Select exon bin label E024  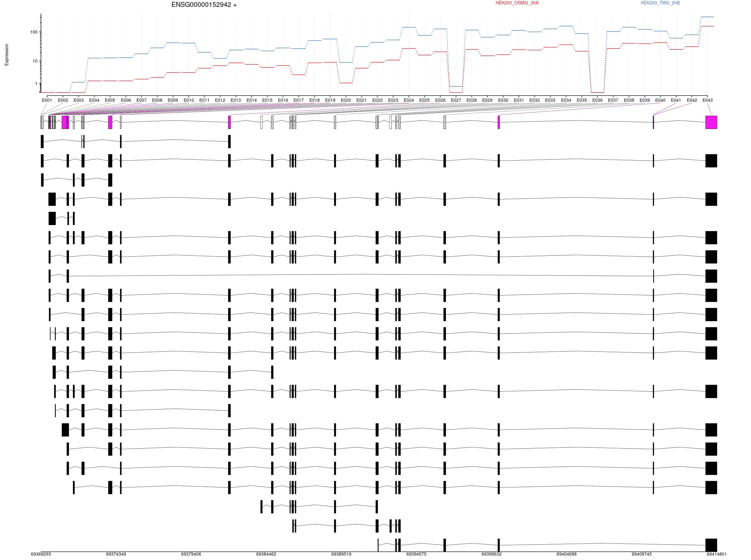click(409, 100)
